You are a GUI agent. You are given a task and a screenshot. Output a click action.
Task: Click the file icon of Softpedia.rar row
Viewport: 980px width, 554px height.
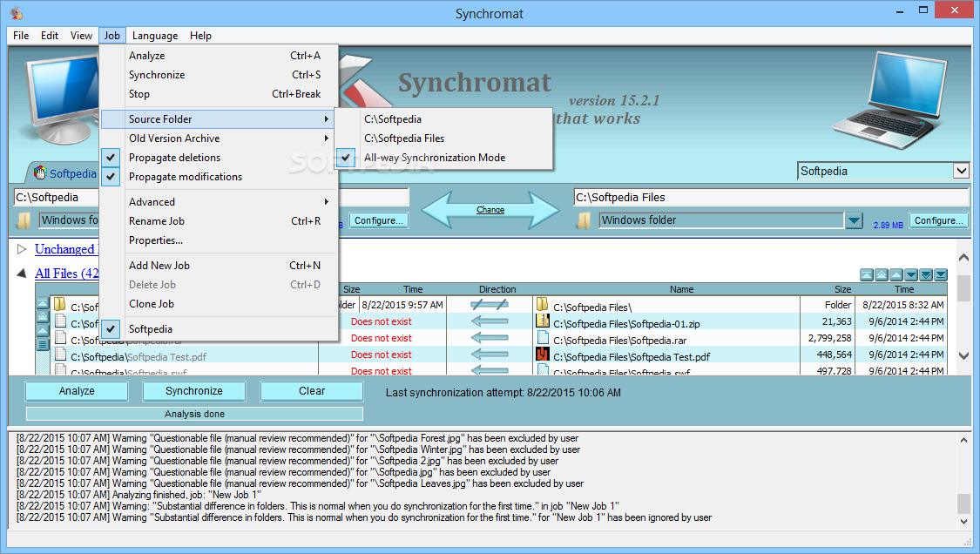(543, 338)
